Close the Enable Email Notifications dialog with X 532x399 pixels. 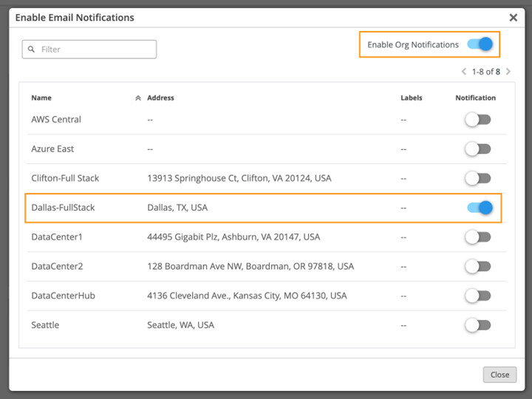514,17
